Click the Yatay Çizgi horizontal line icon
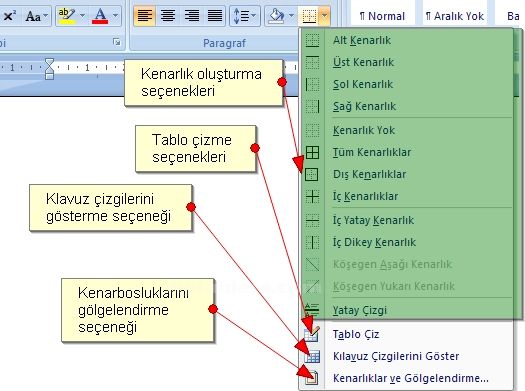 tap(312, 310)
